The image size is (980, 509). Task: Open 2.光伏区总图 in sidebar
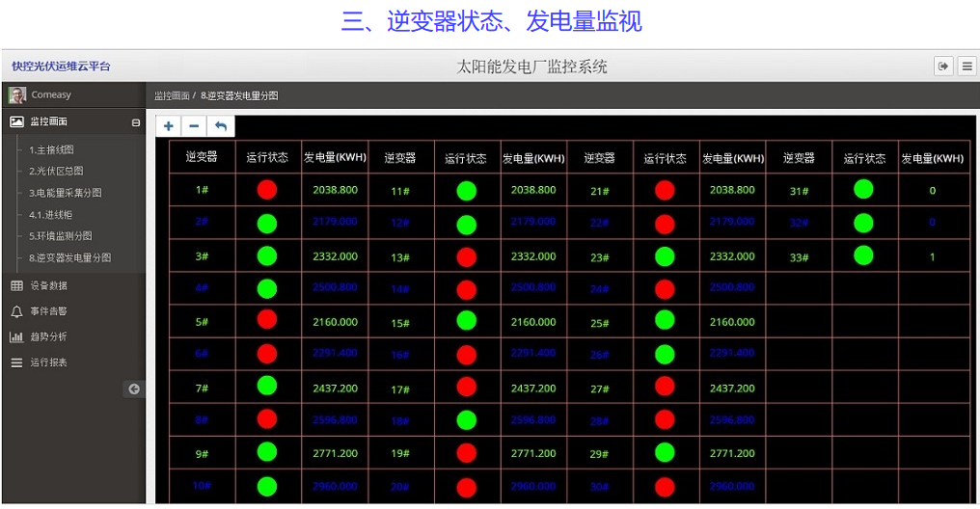[56, 171]
